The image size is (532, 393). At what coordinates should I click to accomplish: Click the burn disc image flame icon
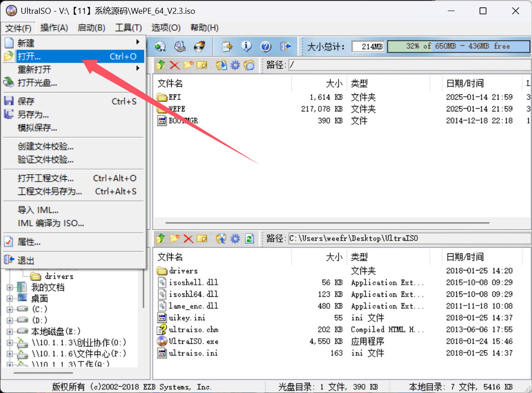tap(200, 46)
